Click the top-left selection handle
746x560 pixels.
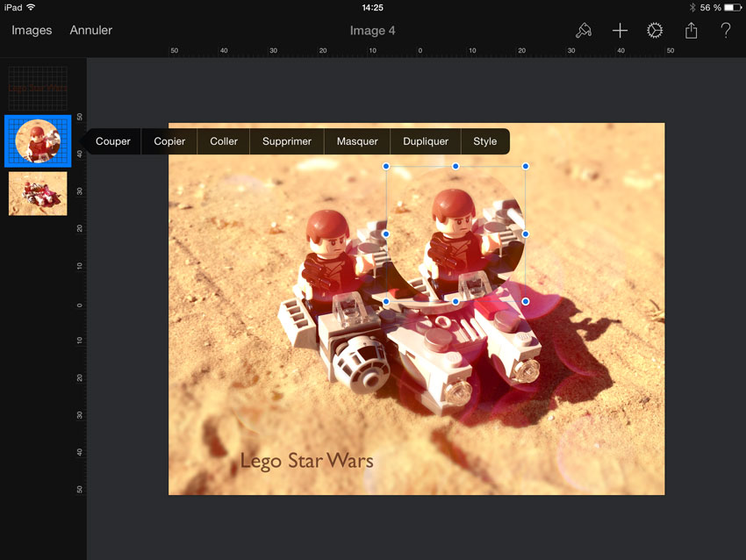386,166
